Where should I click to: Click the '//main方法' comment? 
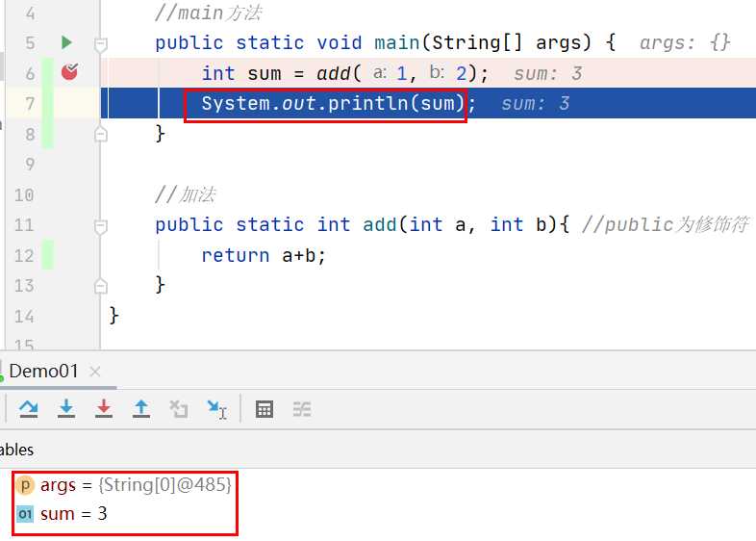coord(209,13)
